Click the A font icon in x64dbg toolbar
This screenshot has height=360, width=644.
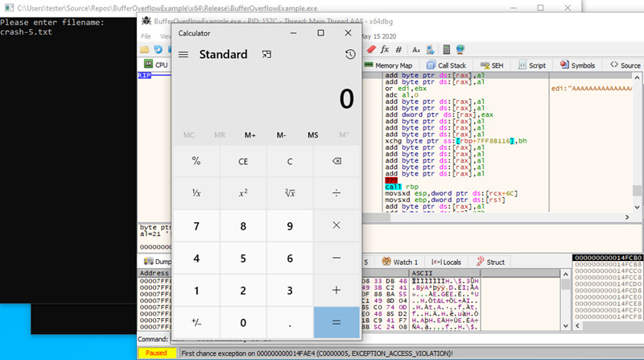(x=416, y=50)
